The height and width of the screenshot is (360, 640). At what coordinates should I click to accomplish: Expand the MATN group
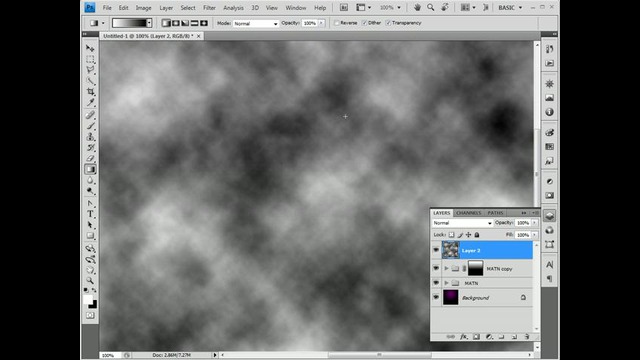(446, 283)
